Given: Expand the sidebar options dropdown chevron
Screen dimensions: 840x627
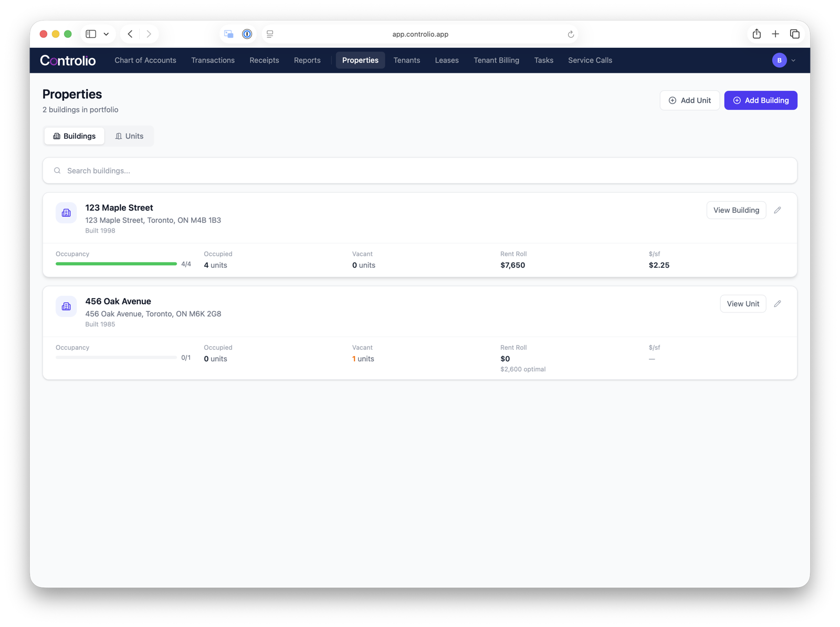Looking at the screenshot, I should pos(106,34).
